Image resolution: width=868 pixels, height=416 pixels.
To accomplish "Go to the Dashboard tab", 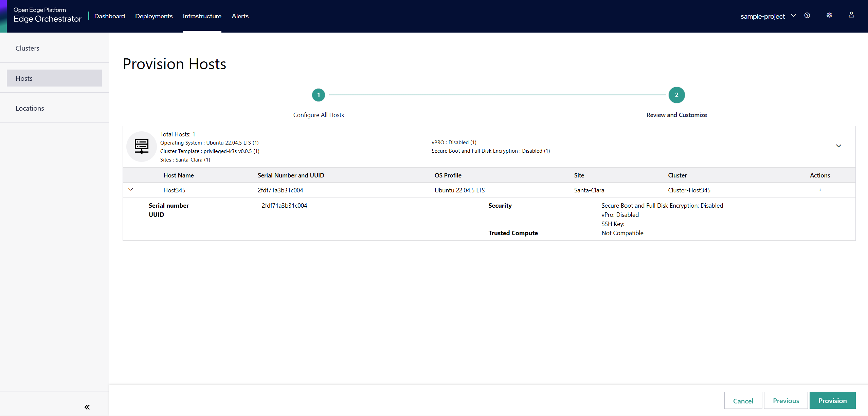I will coord(109,16).
